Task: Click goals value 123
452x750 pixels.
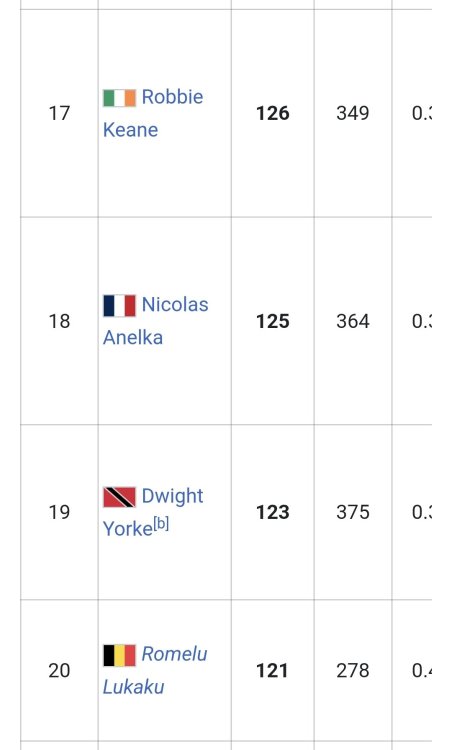Action: pos(273,512)
